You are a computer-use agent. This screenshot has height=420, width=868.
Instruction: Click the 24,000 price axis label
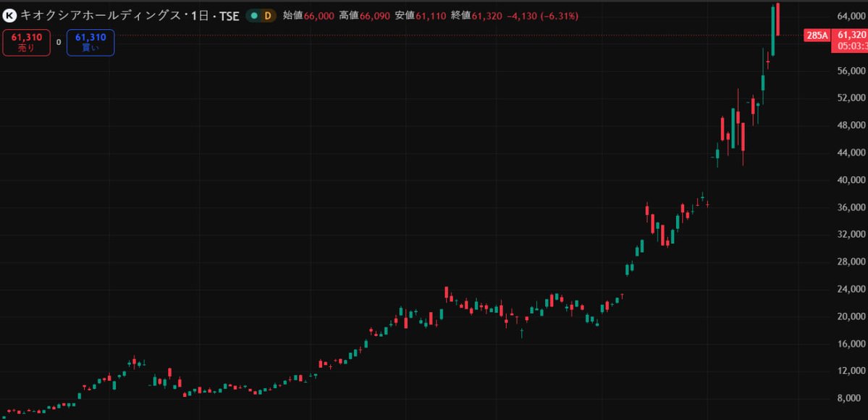(x=851, y=289)
